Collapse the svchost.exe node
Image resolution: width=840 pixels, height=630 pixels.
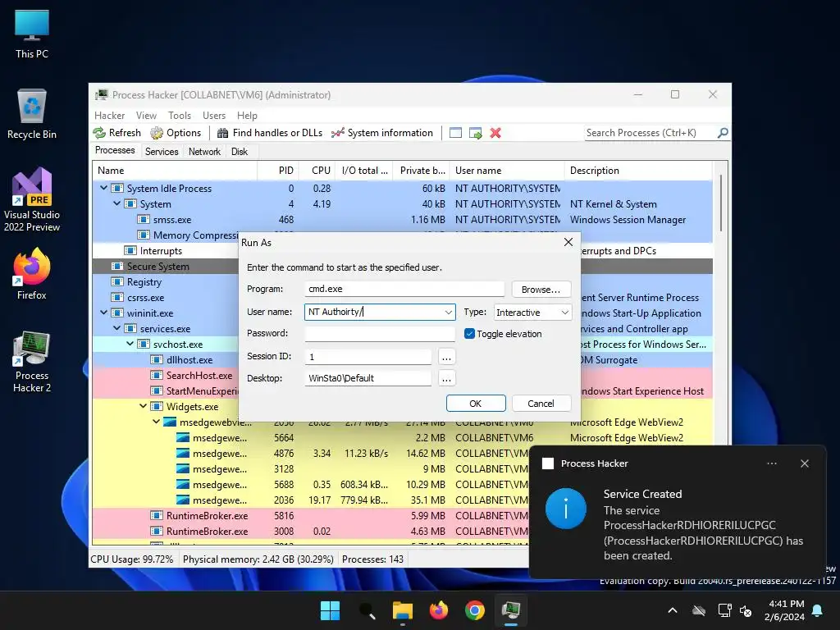130,344
